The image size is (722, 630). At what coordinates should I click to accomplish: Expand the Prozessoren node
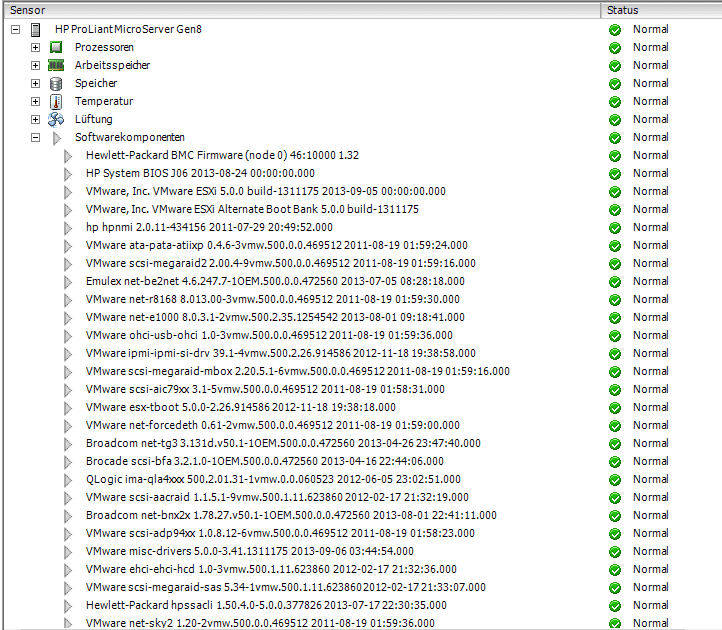click(x=35, y=47)
